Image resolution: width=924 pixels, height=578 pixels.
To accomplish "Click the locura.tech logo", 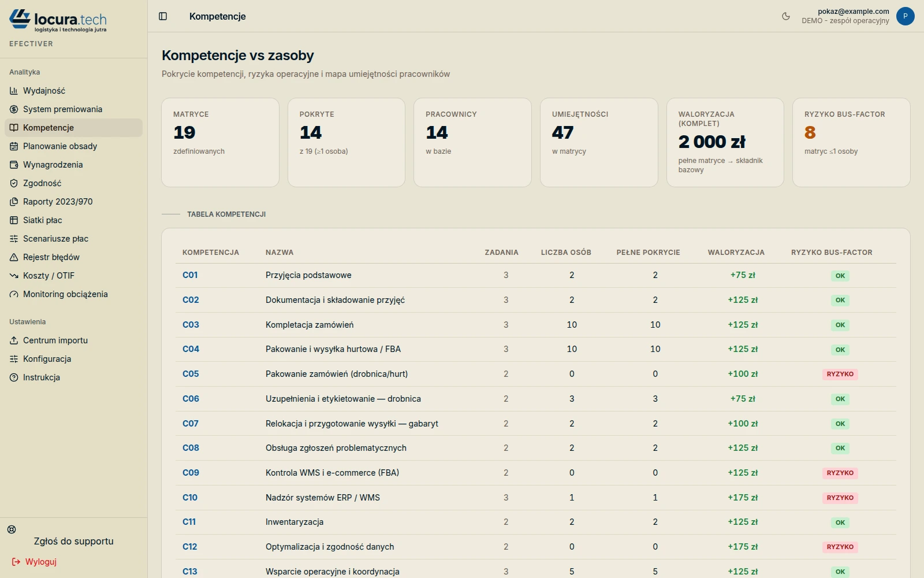I will [x=58, y=21].
